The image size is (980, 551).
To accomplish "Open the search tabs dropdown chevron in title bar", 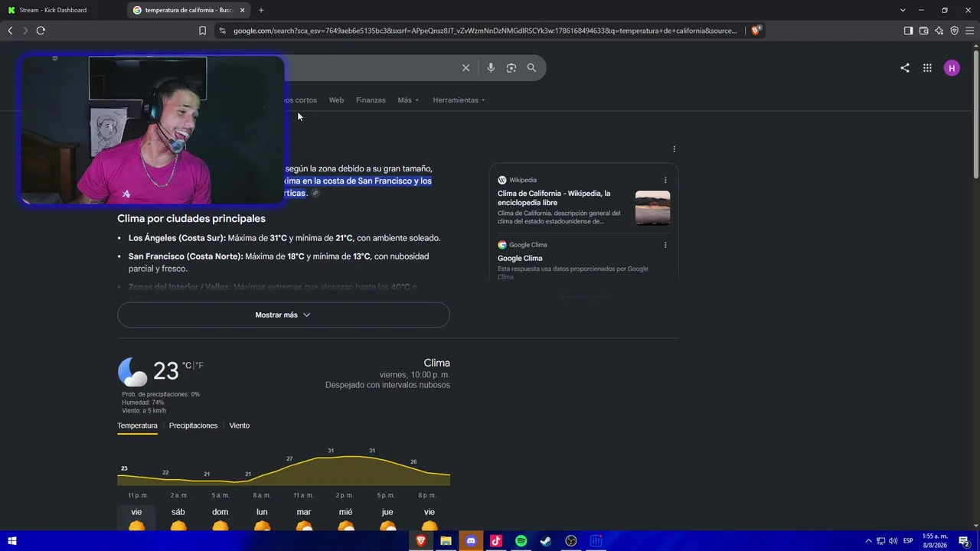I will (903, 10).
